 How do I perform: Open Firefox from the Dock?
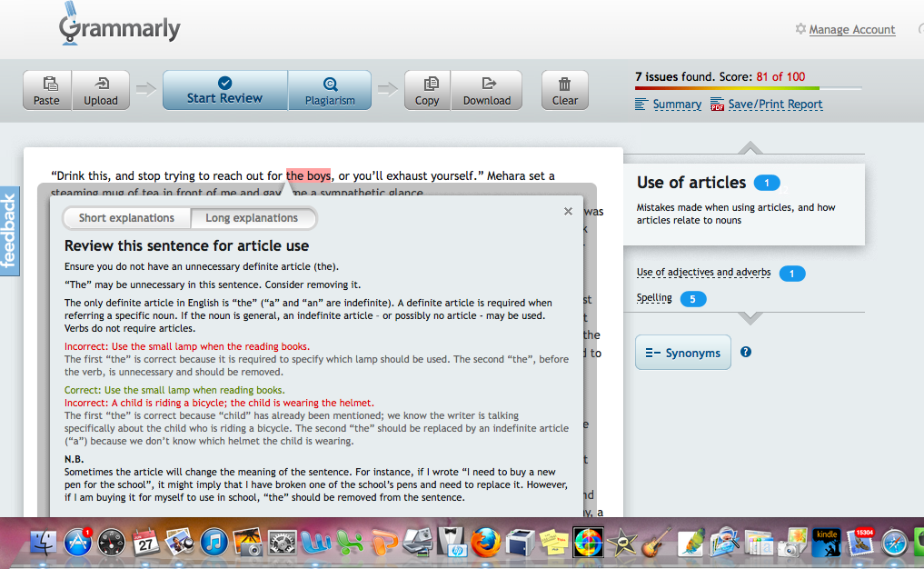[x=485, y=543]
